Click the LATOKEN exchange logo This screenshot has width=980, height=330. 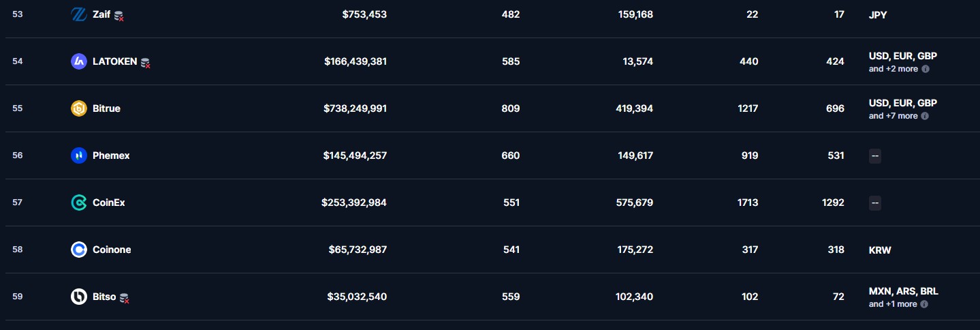(79, 61)
